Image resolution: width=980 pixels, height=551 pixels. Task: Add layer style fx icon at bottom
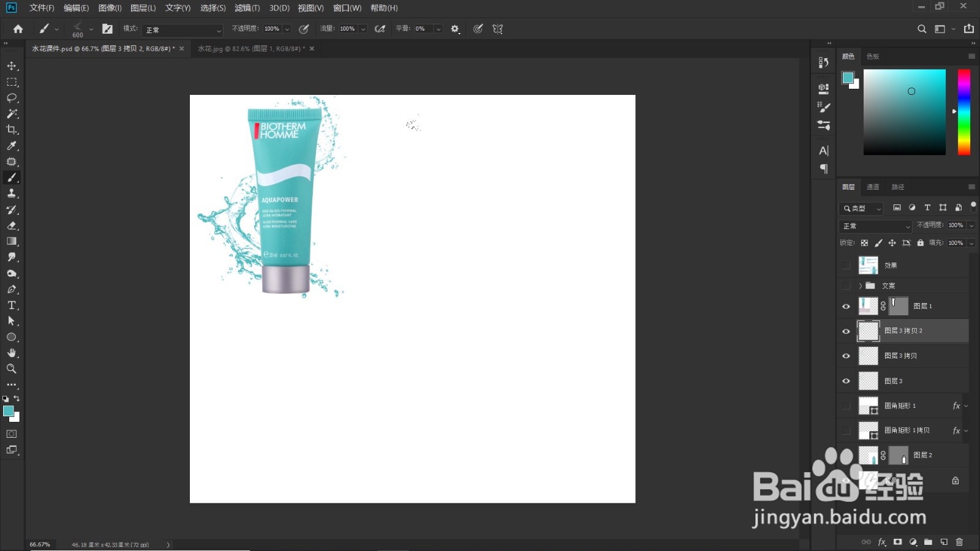tap(882, 542)
